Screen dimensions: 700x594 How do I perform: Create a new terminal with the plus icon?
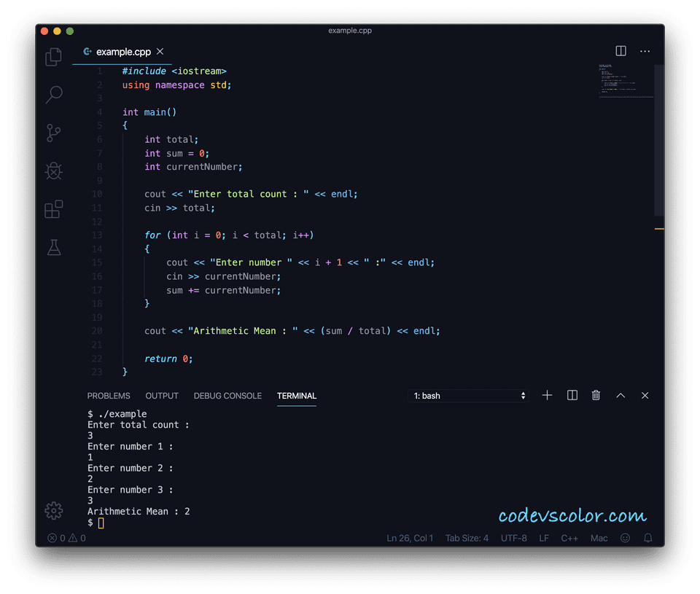[547, 395]
